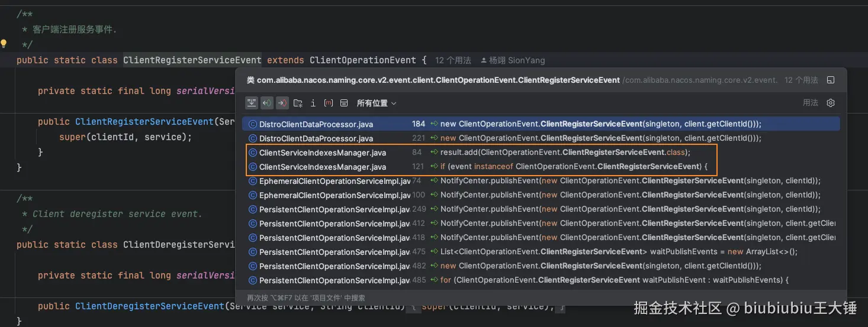
Task: Click the 杨翊 SionYang author inlay hint
Action: (x=513, y=60)
